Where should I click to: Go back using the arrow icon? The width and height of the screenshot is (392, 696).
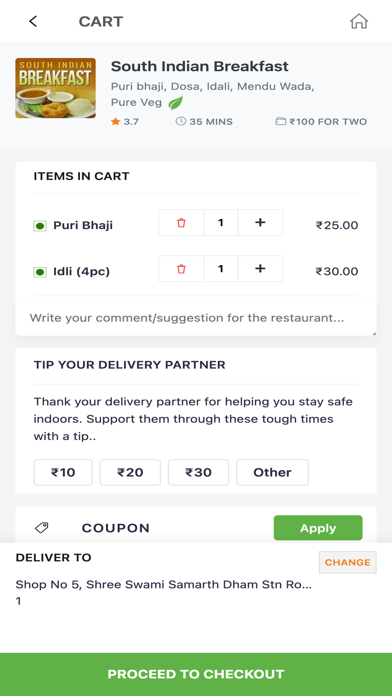33,21
